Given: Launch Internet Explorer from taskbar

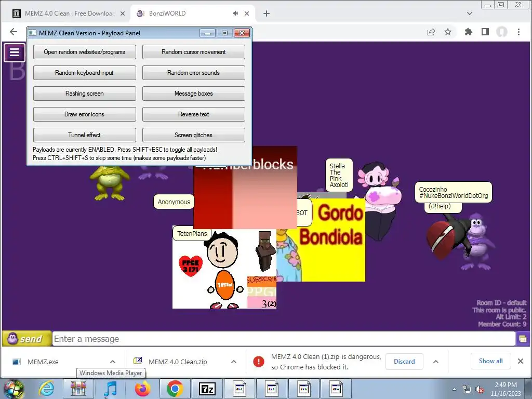Looking at the screenshot, I should [46, 389].
